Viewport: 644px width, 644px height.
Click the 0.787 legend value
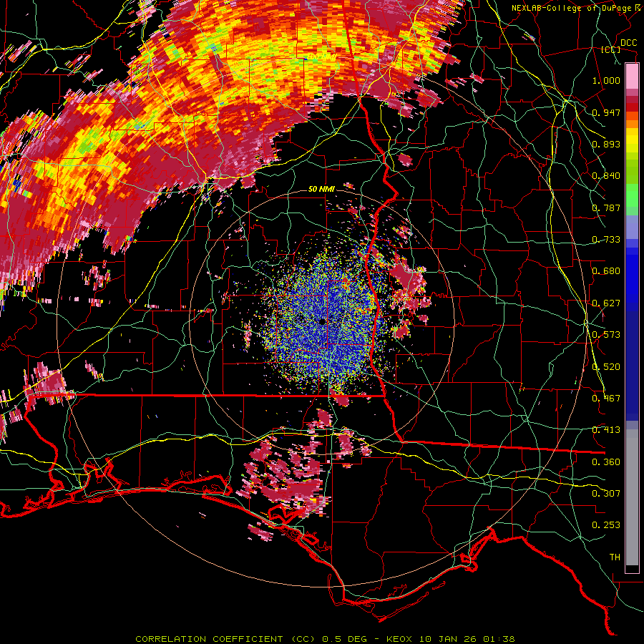tap(606, 208)
